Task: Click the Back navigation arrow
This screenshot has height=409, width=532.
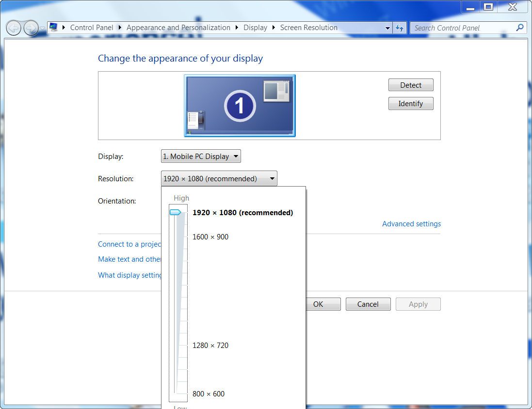Action: pyautogui.click(x=14, y=28)
